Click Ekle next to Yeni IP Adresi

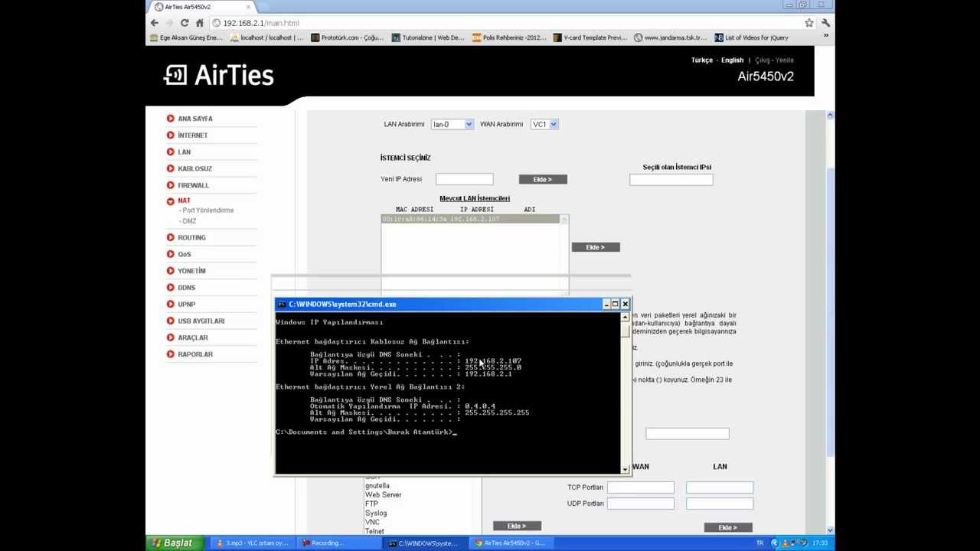click(543, 179)
